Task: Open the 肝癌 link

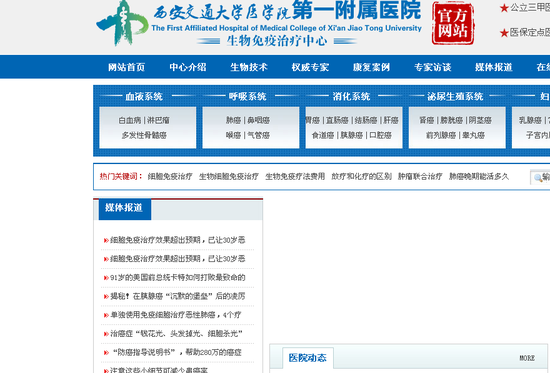Action: tap(391, 120)
